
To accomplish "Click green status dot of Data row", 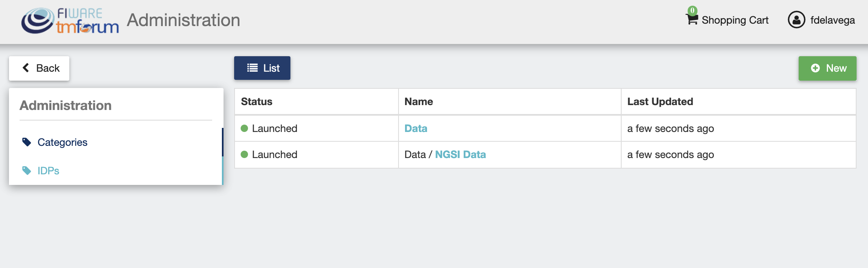I will (x=244, y=128).
